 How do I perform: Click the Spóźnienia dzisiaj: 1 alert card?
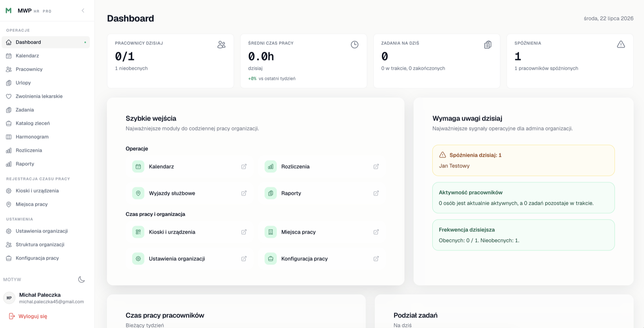tap(523, 160)
